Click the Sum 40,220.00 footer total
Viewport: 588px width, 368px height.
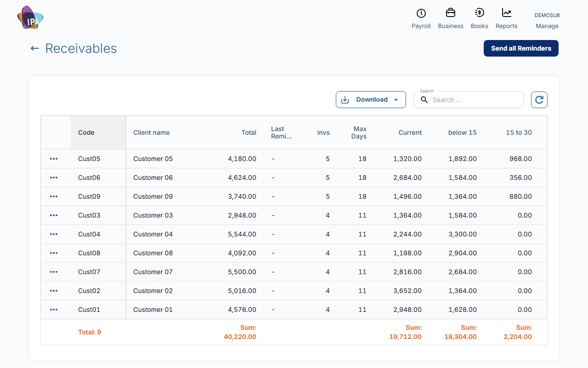click(x=240, y=332)
